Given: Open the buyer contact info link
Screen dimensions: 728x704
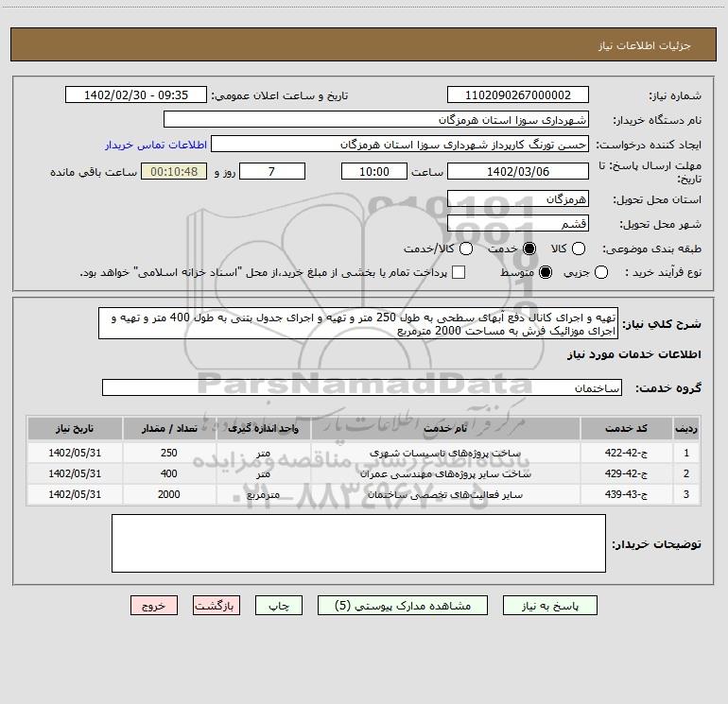Looking at the screenshot, I should [x=156, y=145].
